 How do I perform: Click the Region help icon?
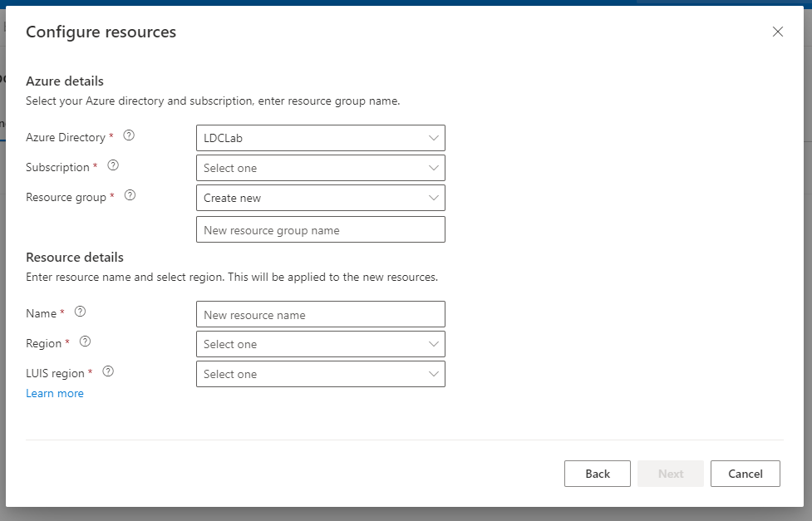point(85,342)
